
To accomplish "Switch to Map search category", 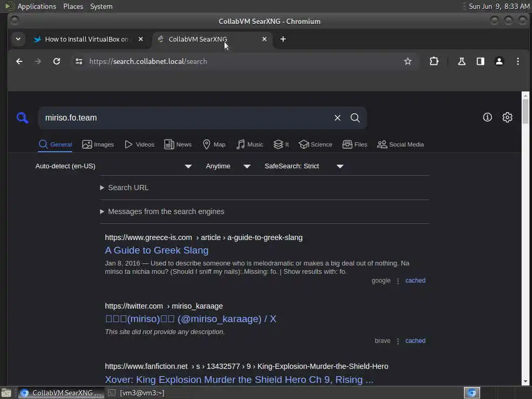I will (214, 144).
